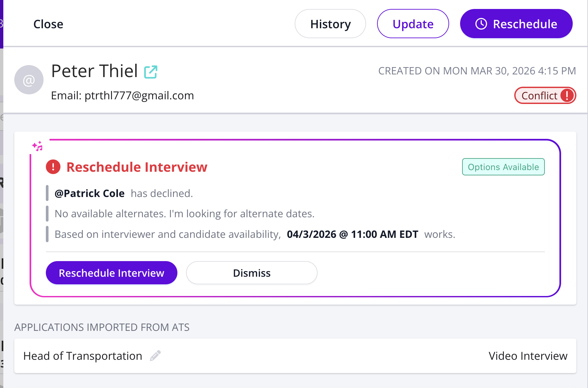Click the Options Available badge
This screenshot has width=588, height=388.
click(503, 167)
